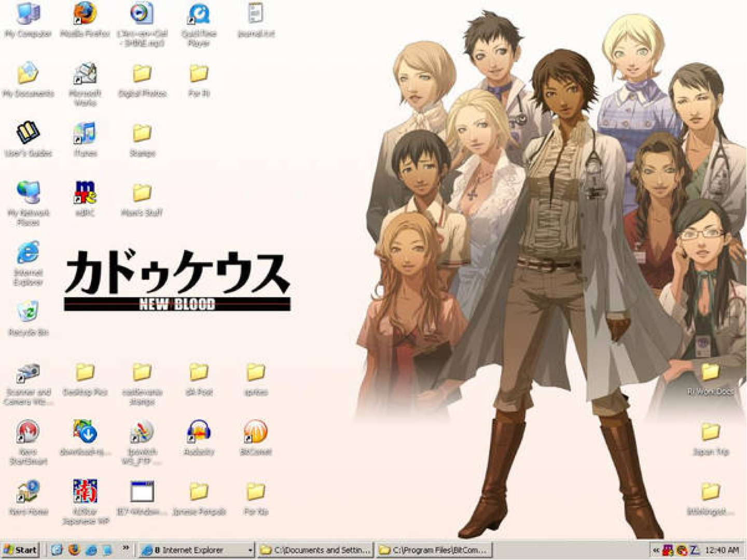Show hidden system tray icons arrow
This screenshot has height=560, width=747.
pos(656,550)
